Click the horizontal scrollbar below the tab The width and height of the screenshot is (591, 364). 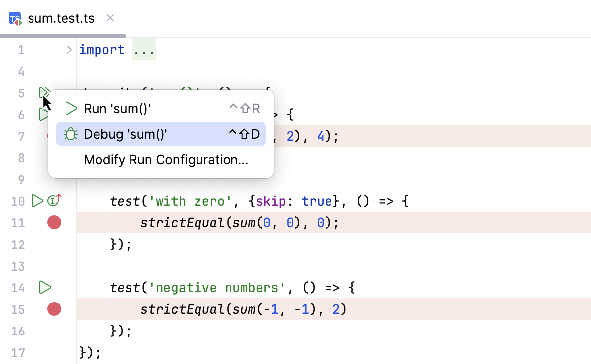[x=63, y=35]
